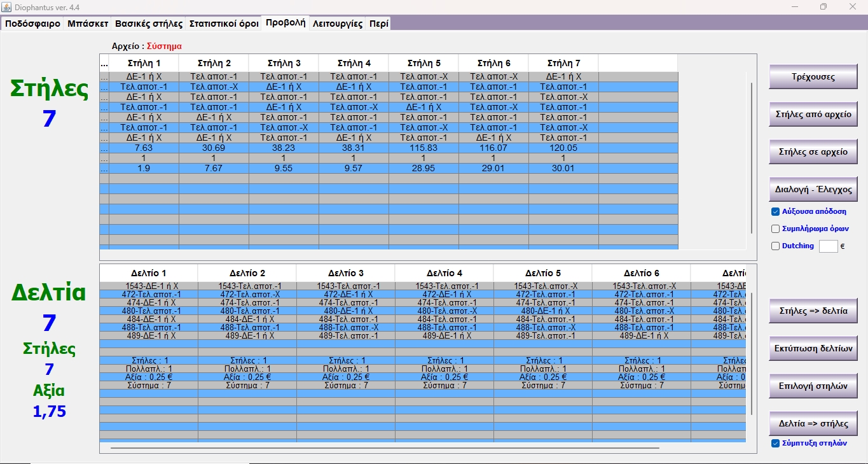This screenshot has width=868, height=464.
Task: Enable the Dutching checkbox
Action: (x=775, y=246)
